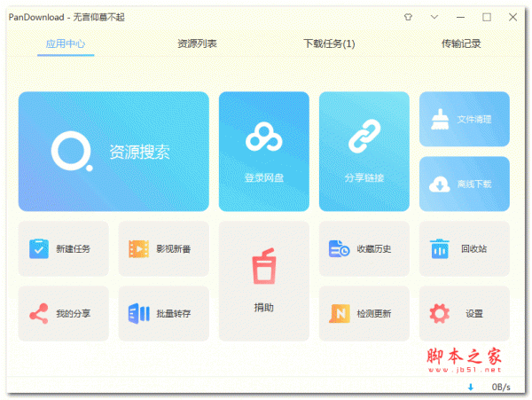Switch to the 资源列表 tab

[x=197, y=43]
